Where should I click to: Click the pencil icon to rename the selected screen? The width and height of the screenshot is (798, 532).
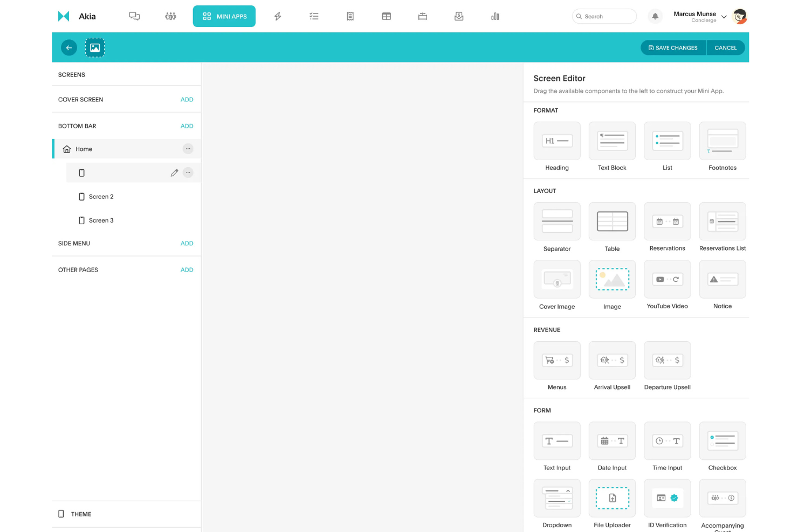point(174,172)
